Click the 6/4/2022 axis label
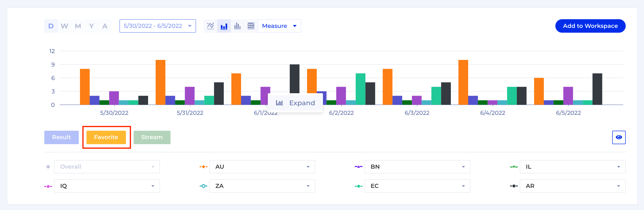644x210 pixels. pos(493,113)
